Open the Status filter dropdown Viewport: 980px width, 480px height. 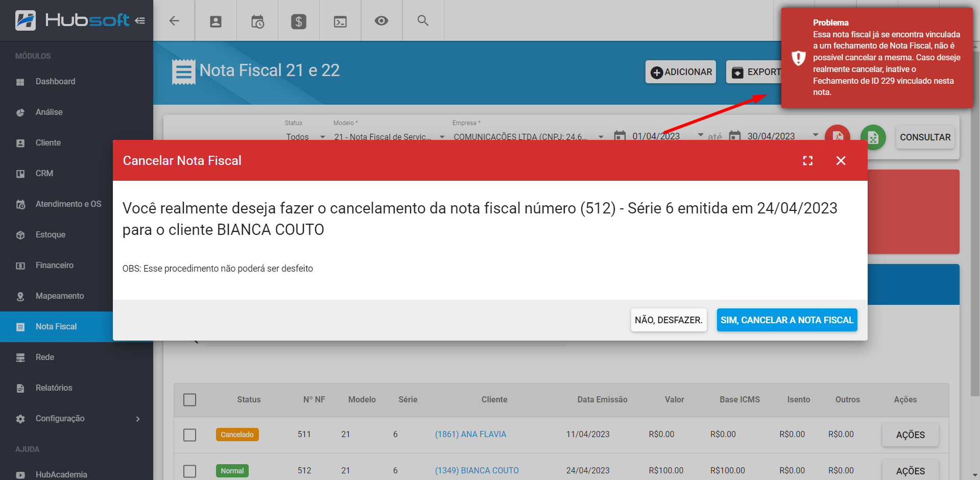[x=305, y=136]
